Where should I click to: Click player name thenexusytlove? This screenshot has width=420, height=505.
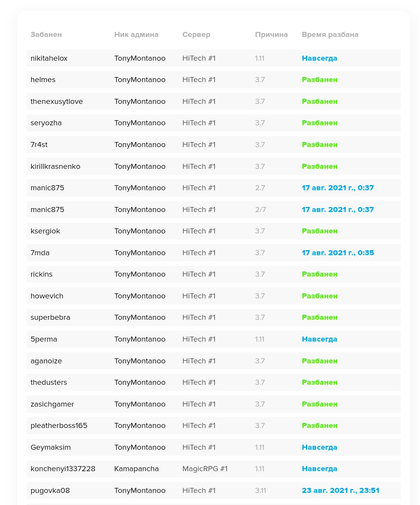56,102
